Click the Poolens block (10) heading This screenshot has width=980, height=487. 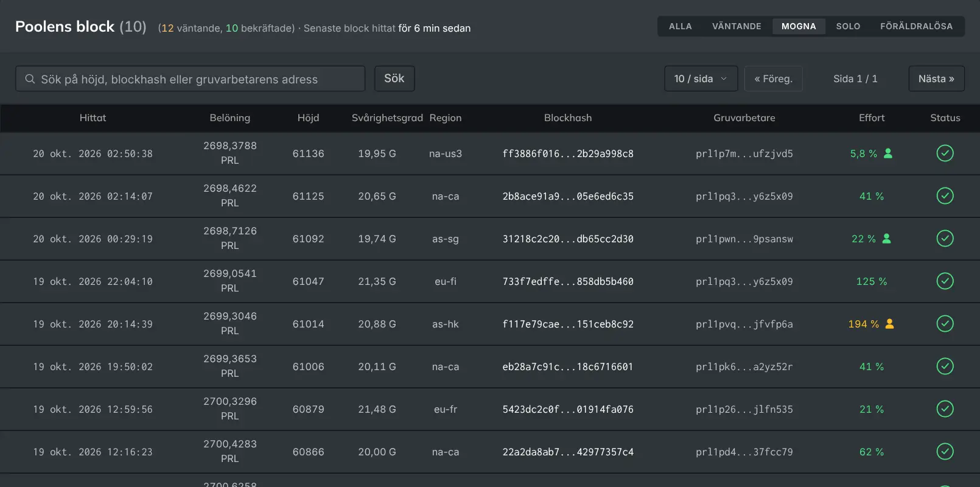click(81, 27)
